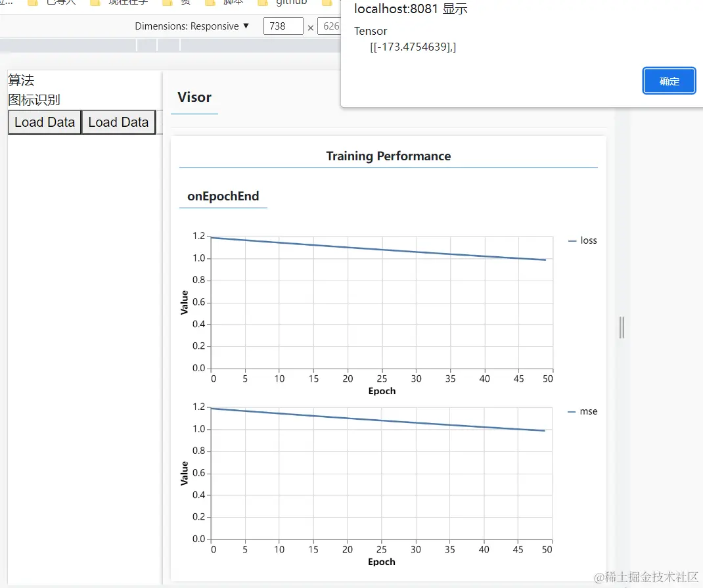
Task: Click the second Load Data button
Action: tap(118, 122)
